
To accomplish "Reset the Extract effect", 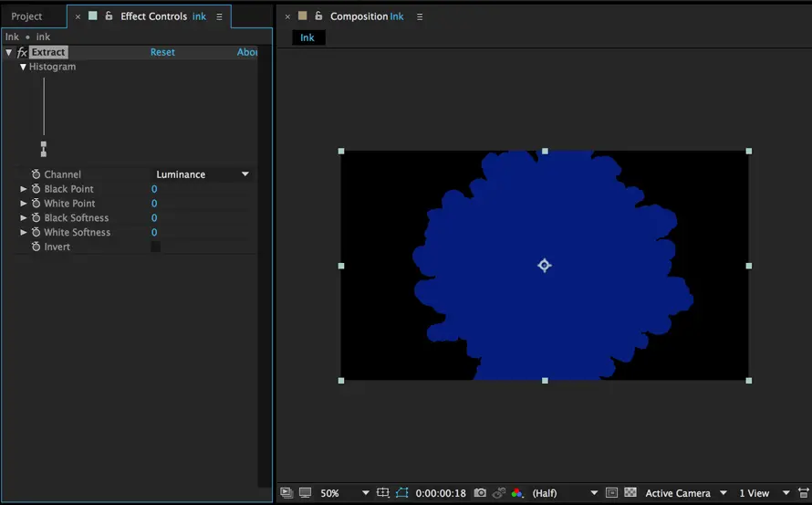I will (x=162, y=52).
